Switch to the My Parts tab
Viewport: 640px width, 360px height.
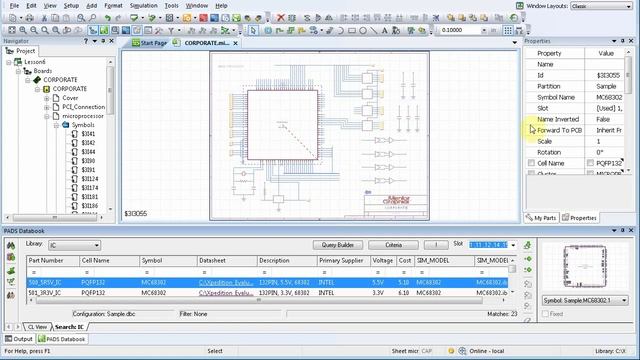click(x=541, y=218)
